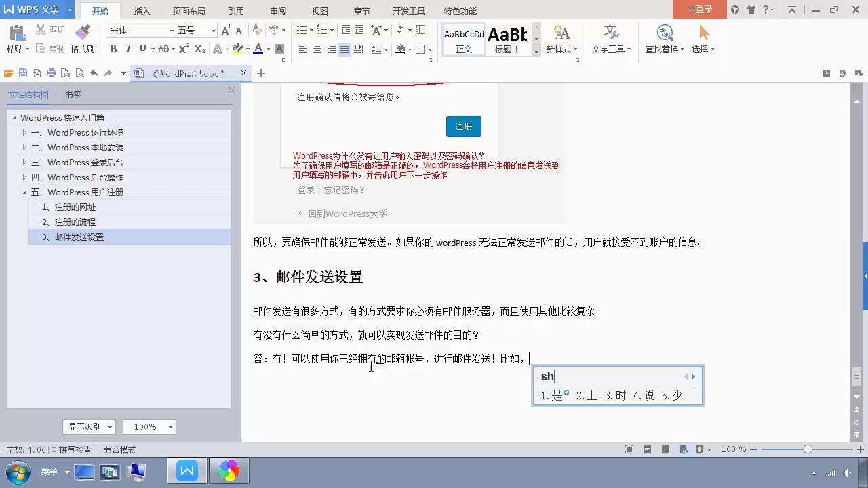Open file with the folder icon
Viewport: 868px width, 488px height.
pos(8,73)
